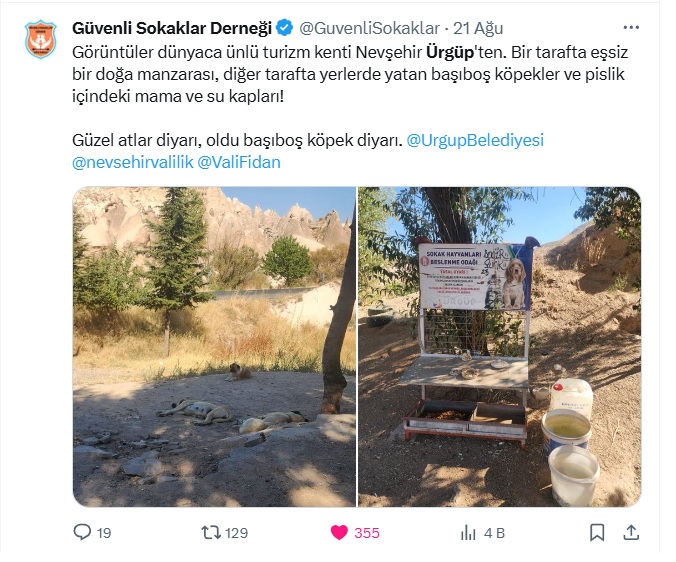Click the 129 retweets count
This screenshot has height=562, width=676.
pos(237,533)
